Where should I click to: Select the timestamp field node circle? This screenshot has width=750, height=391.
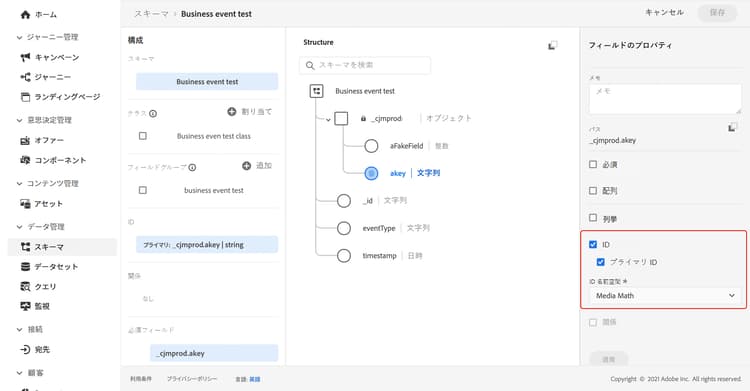(x=344, y=256)
